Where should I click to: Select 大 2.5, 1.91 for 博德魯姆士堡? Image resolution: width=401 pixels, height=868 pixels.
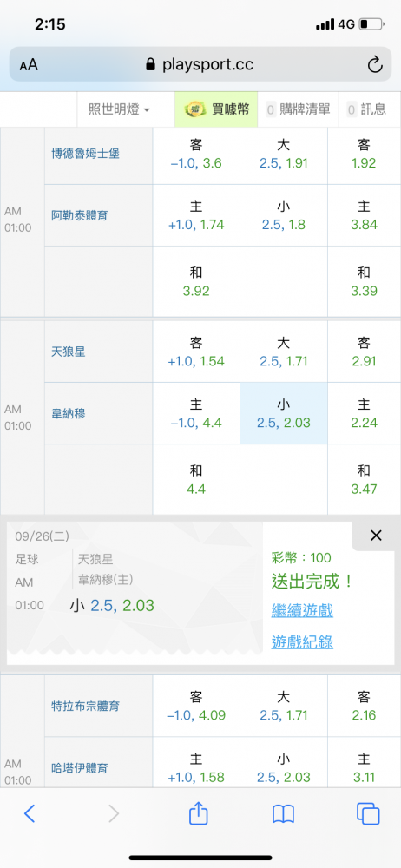click(x=284, y=154)
